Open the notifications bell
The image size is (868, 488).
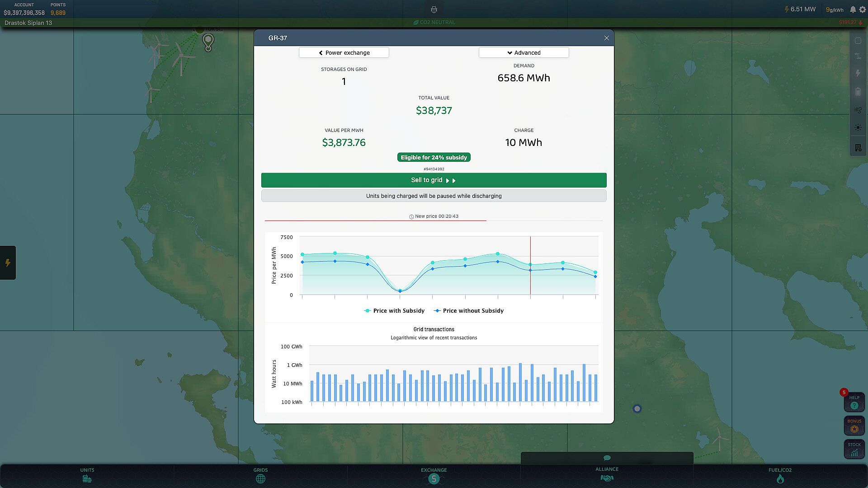click(x=853, y=9)
